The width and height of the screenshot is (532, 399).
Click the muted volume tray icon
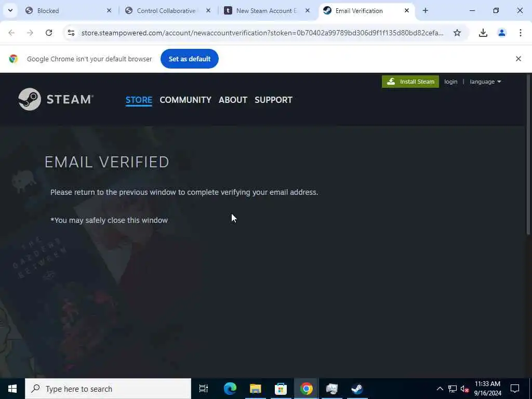[x=464, y=389]
